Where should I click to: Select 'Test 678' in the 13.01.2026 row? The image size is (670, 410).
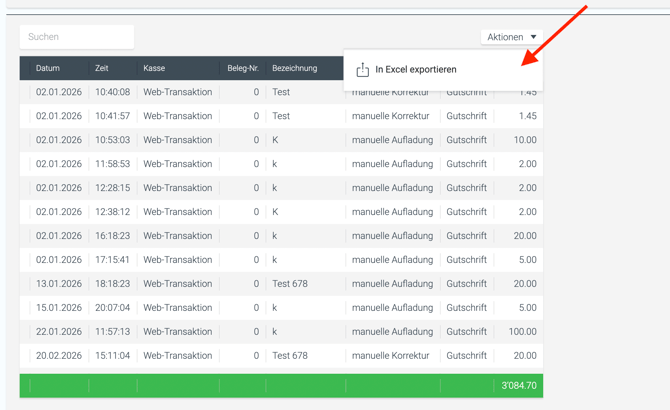[x=290, y=284]
